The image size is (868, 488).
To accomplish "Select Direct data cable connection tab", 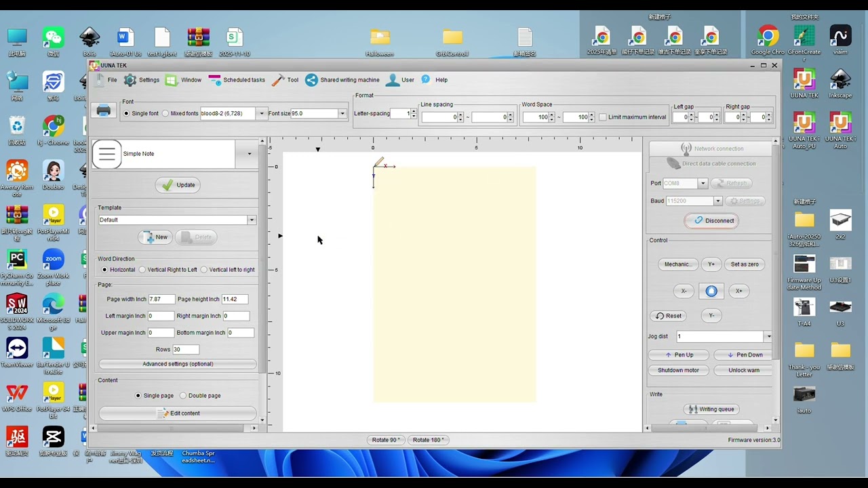I will 711,163.
